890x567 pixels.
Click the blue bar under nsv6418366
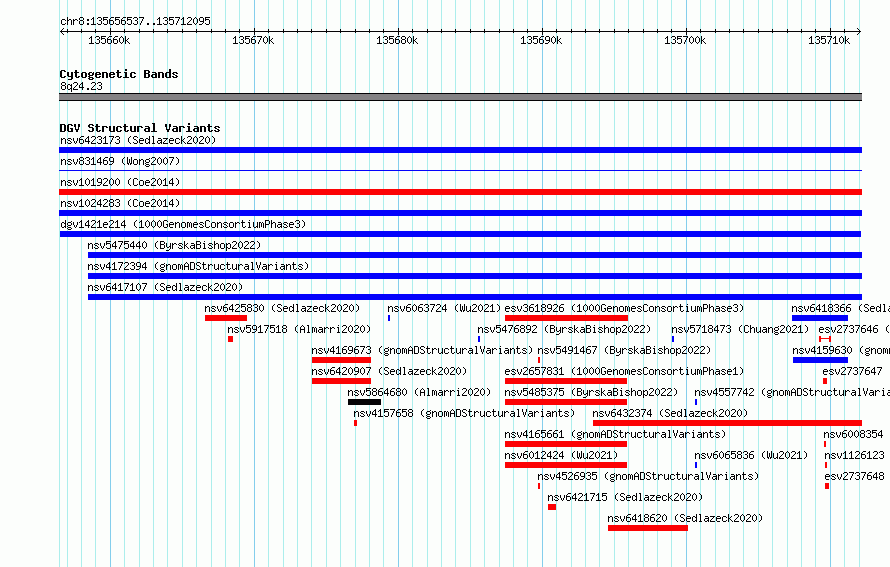pyautogui.click(x=820, y=318)
